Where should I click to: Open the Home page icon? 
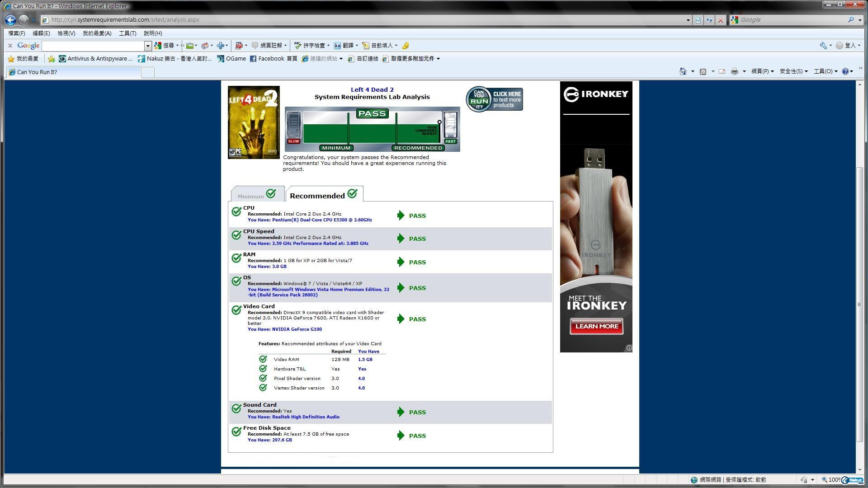tap(683, 71)
